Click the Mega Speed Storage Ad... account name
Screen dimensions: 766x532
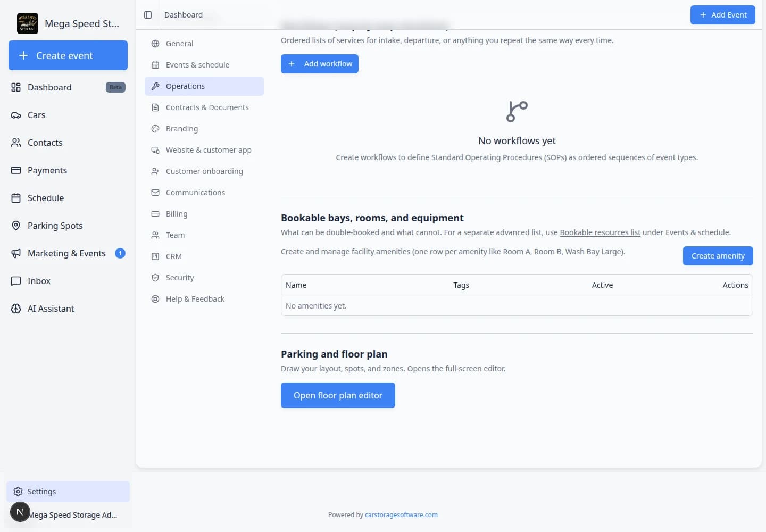72,515
